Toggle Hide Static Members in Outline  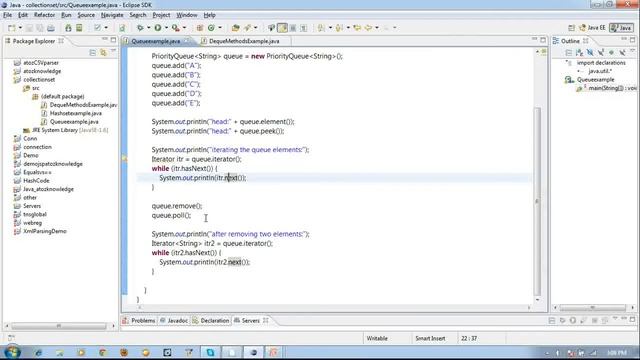click(x=600, y=53)
